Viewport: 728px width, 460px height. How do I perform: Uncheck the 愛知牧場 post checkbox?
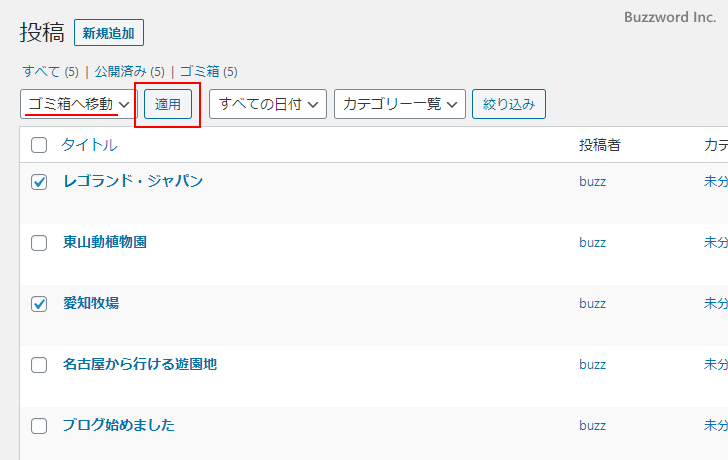click(39, 304)
